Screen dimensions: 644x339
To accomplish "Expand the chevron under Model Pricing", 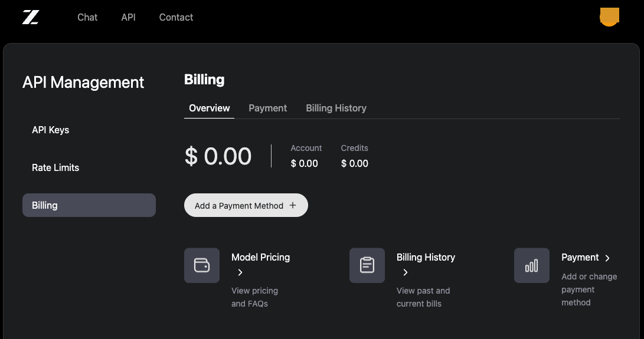I will [x=240, y=272].
